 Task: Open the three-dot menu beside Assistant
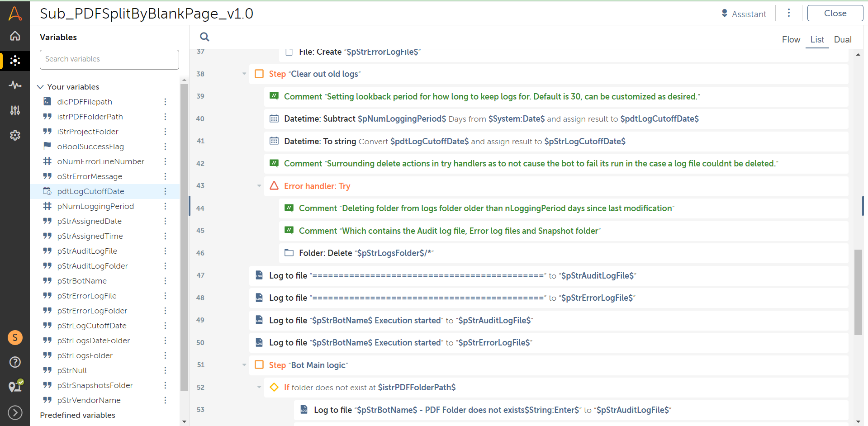[789, 13]
